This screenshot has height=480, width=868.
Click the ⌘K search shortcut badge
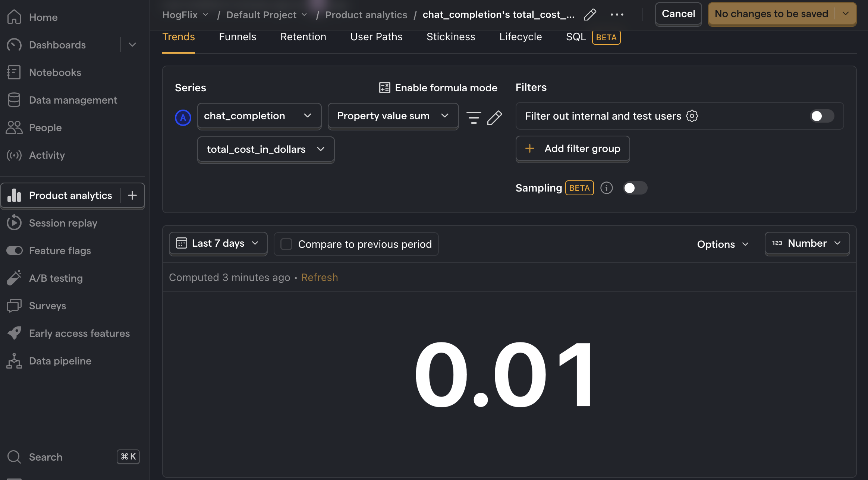pyautogui.click(x=128, y=457)
